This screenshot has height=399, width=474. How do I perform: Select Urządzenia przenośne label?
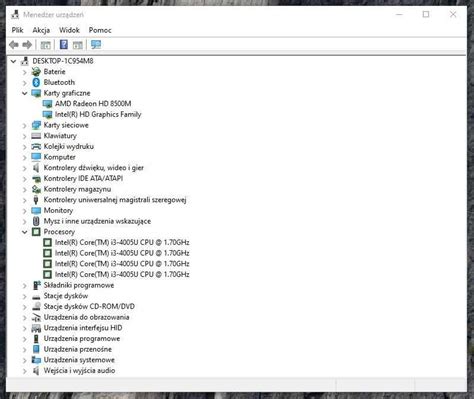(x=77, y=349)
